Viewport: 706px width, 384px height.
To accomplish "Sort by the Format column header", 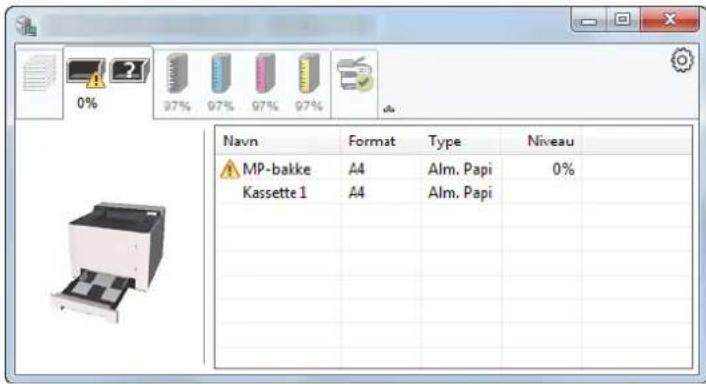I will pos(381,141).
